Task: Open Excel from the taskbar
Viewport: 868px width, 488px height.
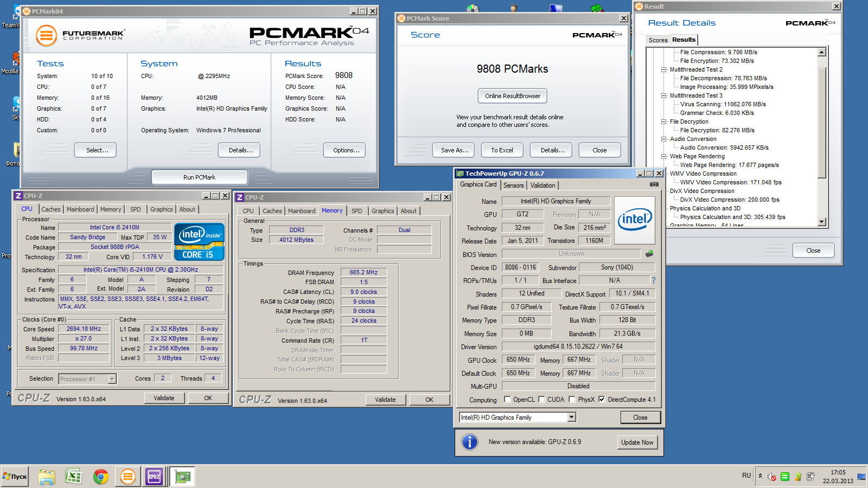Action: point(73,477)
